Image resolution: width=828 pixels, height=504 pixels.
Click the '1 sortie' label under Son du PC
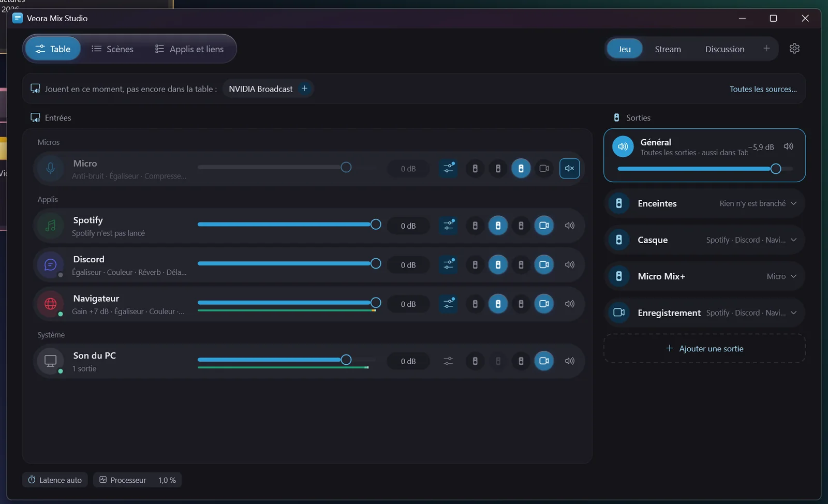[84, 368]
